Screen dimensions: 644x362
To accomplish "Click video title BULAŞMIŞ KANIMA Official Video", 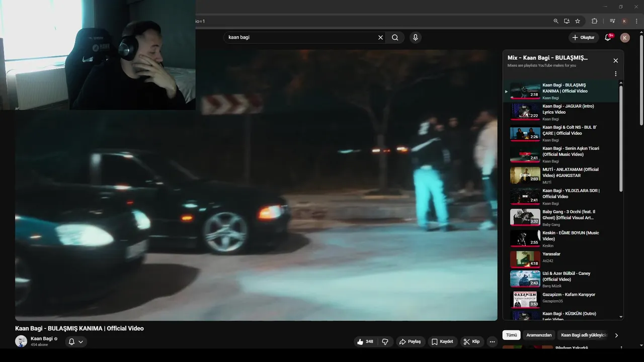I will (x=79, y=328).
